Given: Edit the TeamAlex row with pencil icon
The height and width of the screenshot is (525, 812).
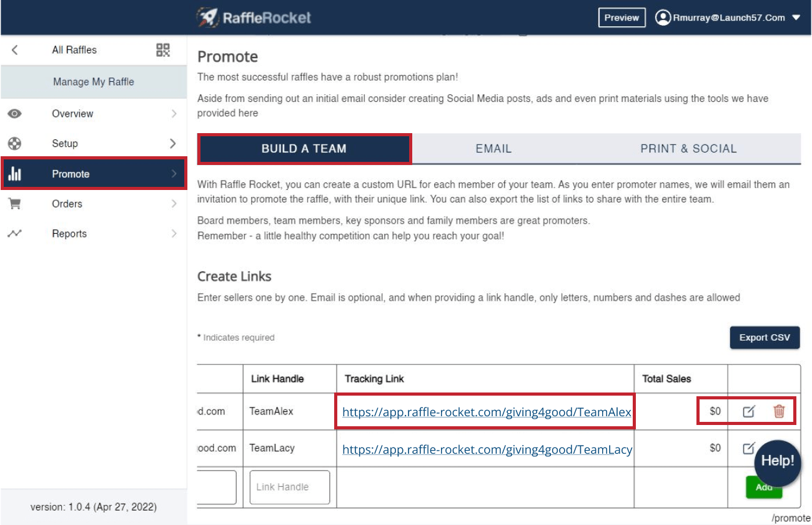Looking at the screenshot, I should pos(749,411).
